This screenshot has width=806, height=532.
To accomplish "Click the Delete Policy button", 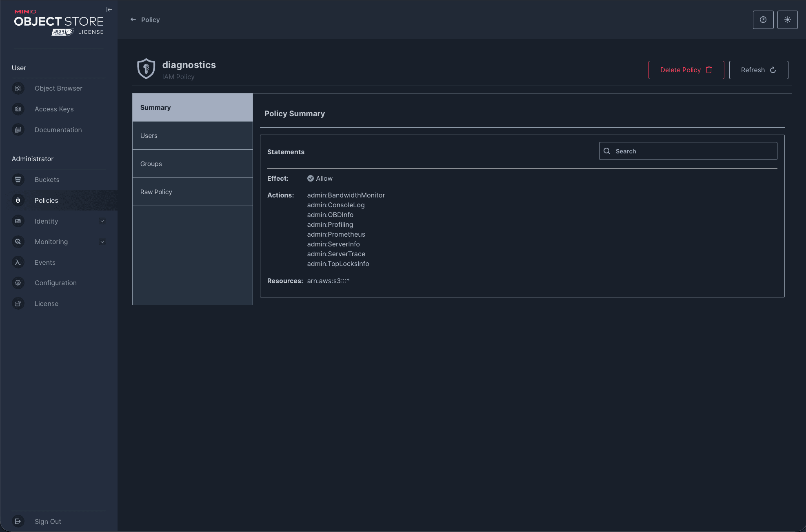I will [x=686, y=70].
